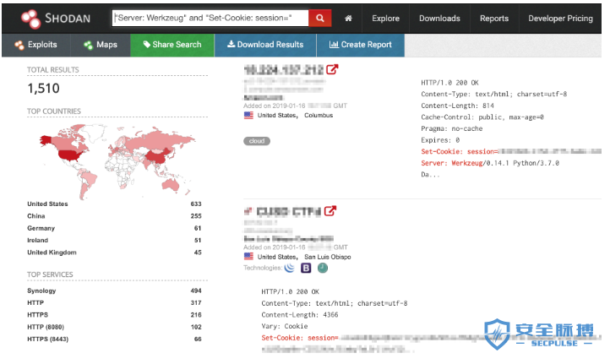
Task: Click inside the search query field
Action: coord(210,19)
